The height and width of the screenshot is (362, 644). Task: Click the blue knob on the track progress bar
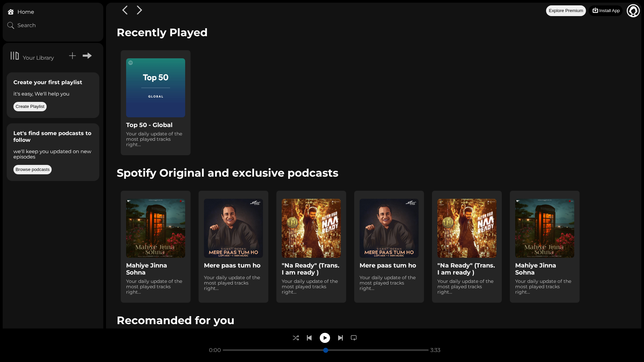tap(326, 350)
